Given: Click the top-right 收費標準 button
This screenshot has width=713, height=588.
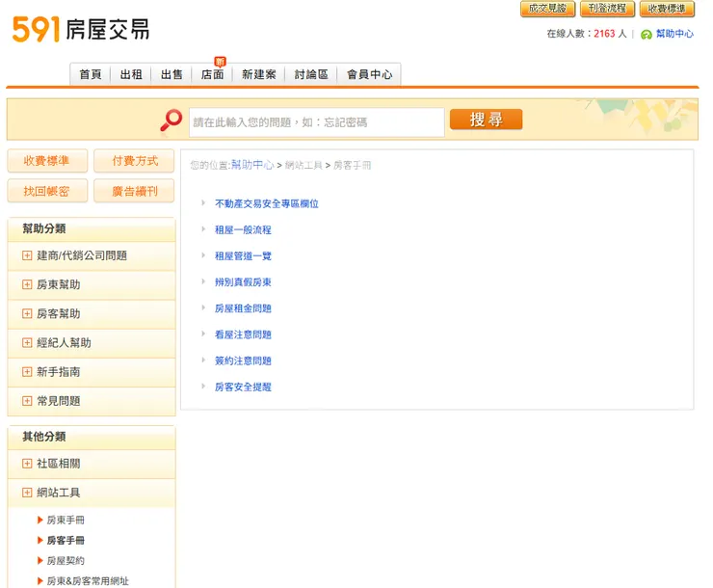Looking at the screenshot, I should 667,9.
